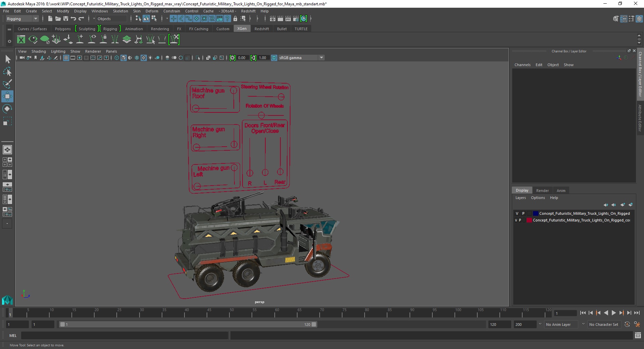Open the panel Shading menu

pyautogui.click(x=39, y=51)
